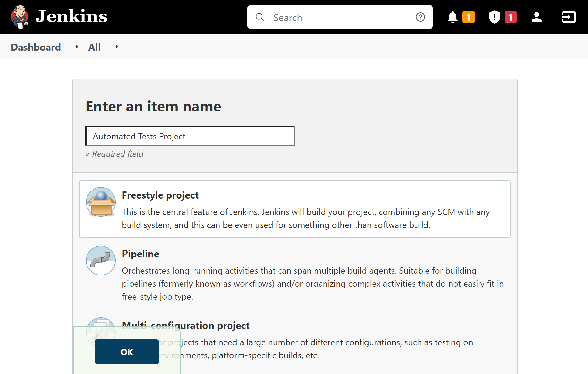Screen dimensions: 588x374
Task: Click the search magnifier icon
Action: [260, 17]
